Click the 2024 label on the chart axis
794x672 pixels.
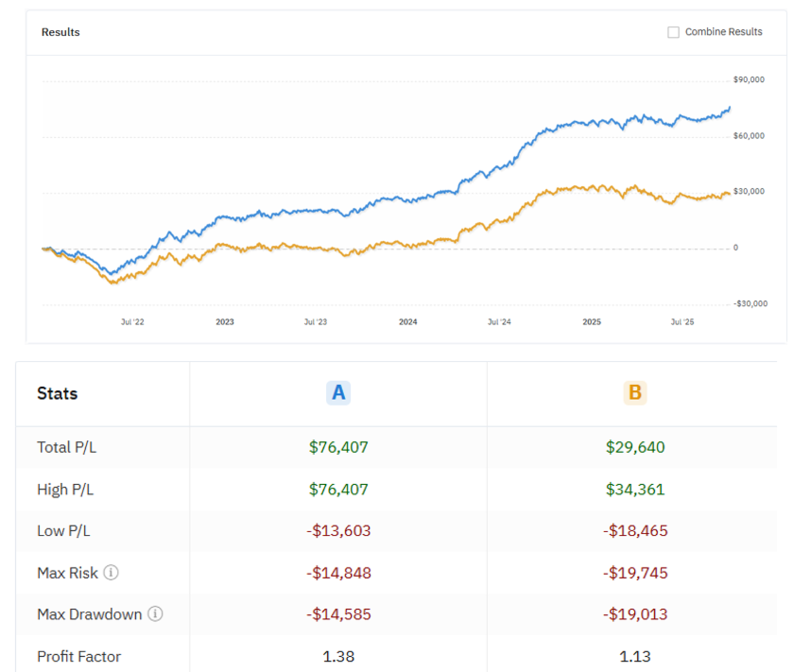(x=408, y=322)
